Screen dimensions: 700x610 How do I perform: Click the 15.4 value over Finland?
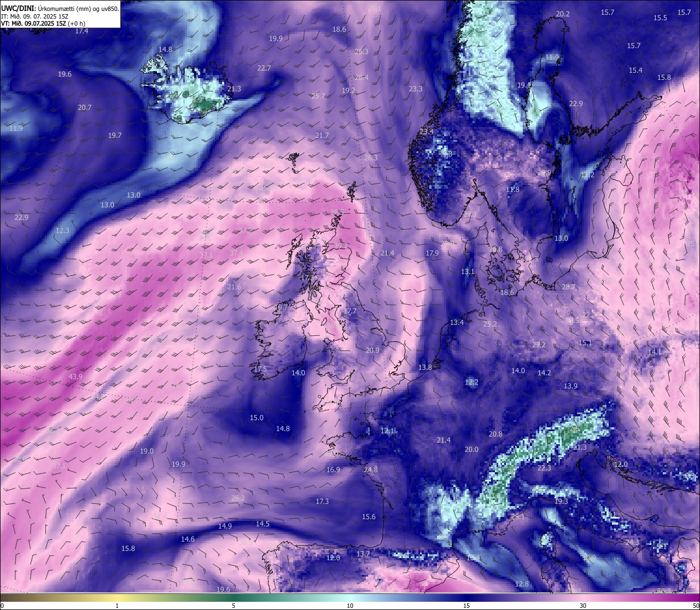point(635,71)
